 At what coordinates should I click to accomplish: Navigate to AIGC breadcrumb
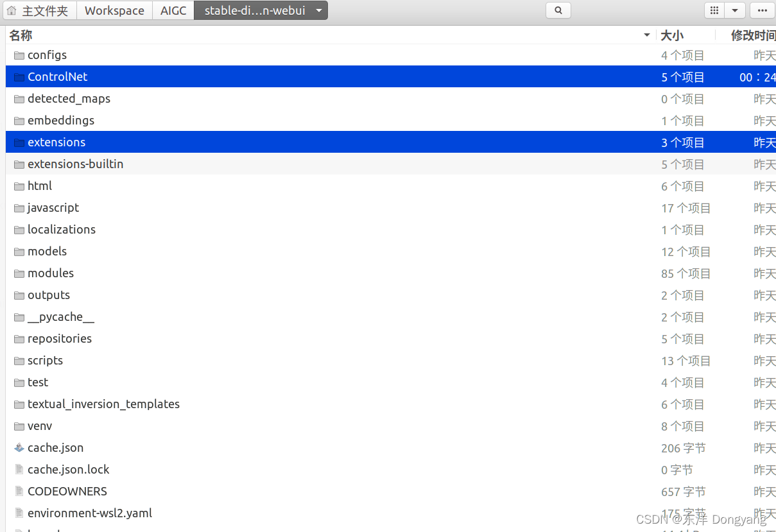tap(173, 10)
